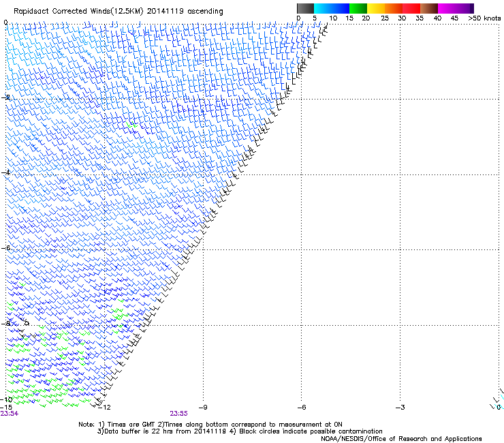The width and height of the screenshot is (504, 443).
Task: Click the green 15-20 knots color band
Action: 358,8
